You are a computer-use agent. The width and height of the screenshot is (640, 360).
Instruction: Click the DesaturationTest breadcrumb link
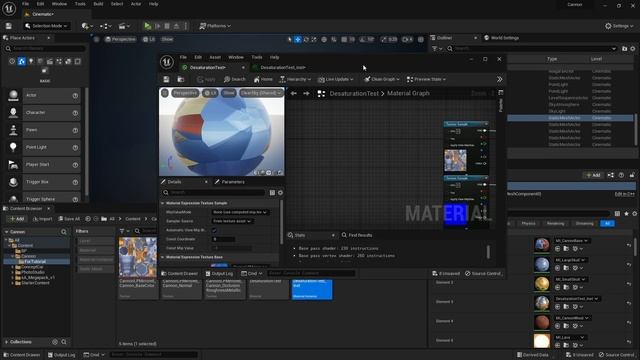coord(354,93)
